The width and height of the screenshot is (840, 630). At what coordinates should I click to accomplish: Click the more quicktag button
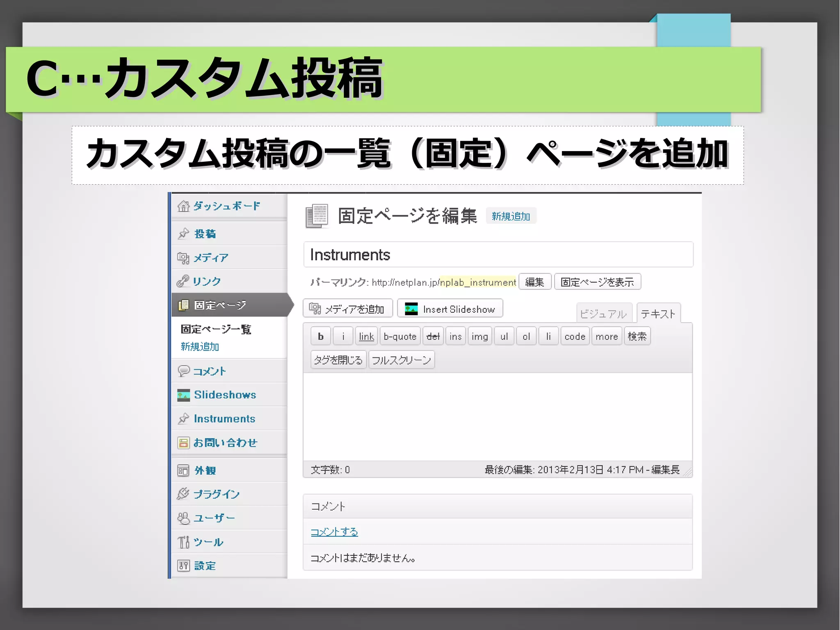click(x=607, y=337)
